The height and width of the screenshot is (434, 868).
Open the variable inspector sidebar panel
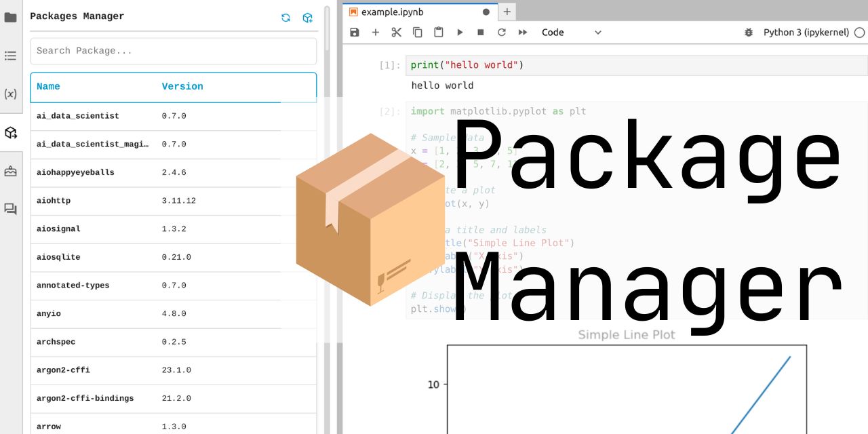pyautogui.click(x=11, y=94)
